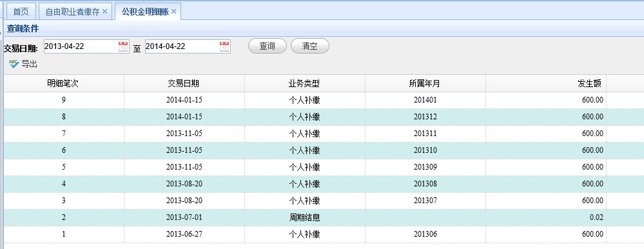
Task: Click the end date field 2014-04-22
Action: point(182,46)
